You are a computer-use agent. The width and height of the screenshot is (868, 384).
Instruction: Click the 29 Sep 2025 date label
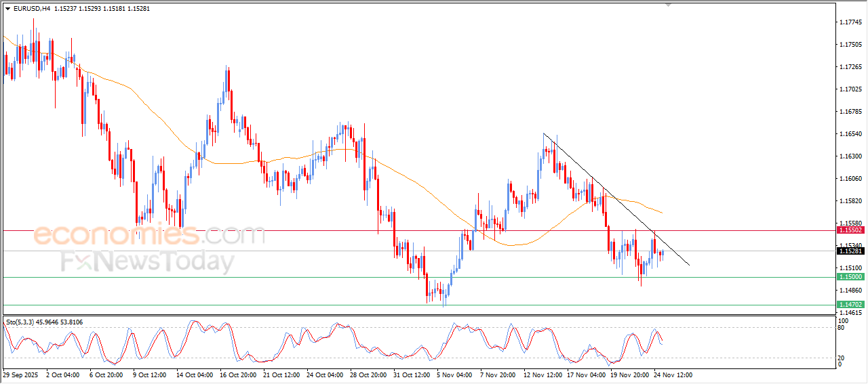[20, 375]
